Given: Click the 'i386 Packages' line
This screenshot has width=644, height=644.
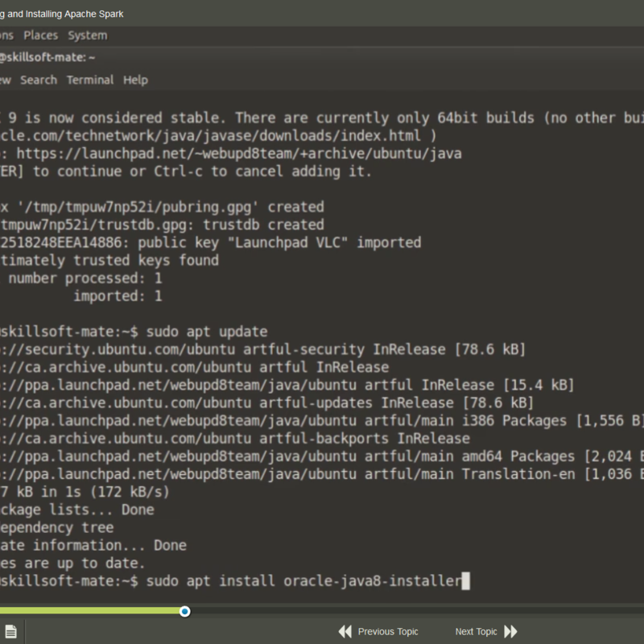Looking at the screenshot, I should tap(322, 420).
